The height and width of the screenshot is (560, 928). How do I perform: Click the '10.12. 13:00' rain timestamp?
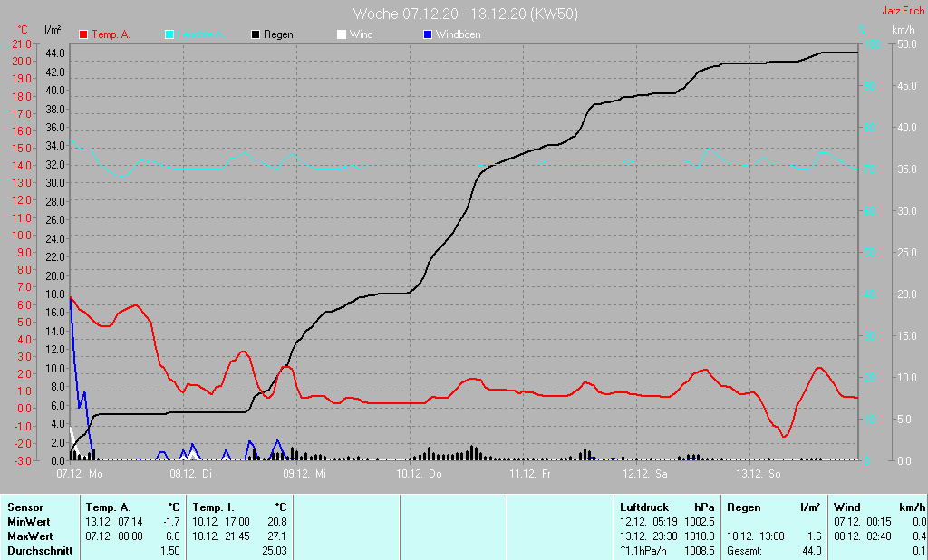(x=756, y=536)
